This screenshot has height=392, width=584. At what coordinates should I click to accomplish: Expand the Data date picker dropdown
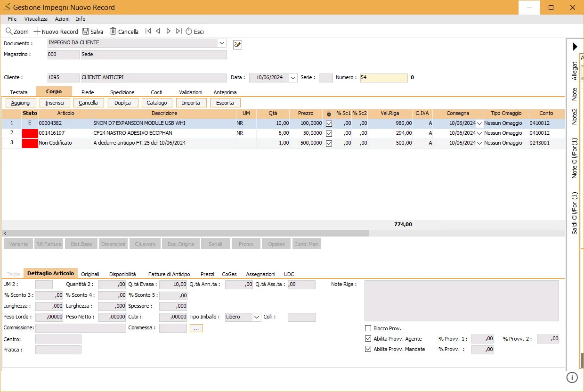point(293,78)
